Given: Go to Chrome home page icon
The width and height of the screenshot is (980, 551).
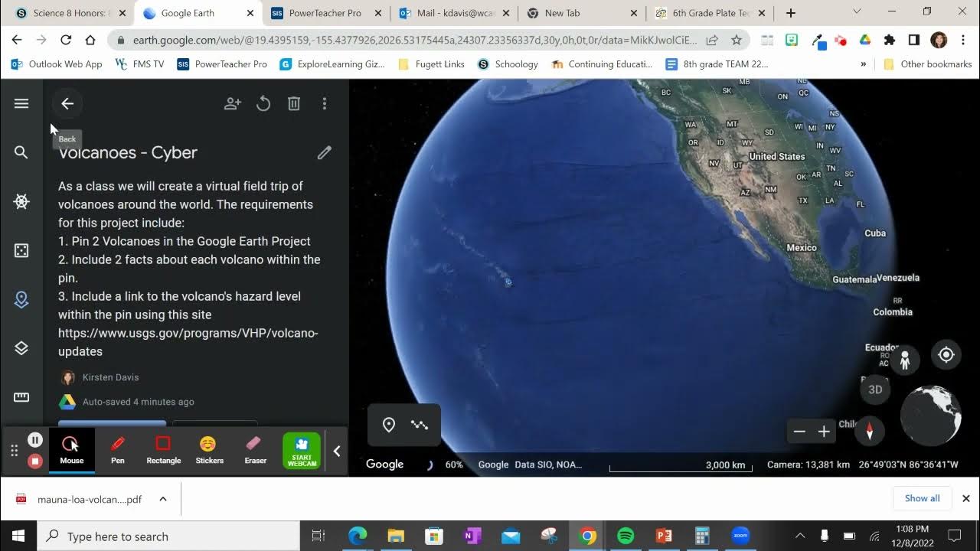Looking at the screenshot, I should point(90,40).
